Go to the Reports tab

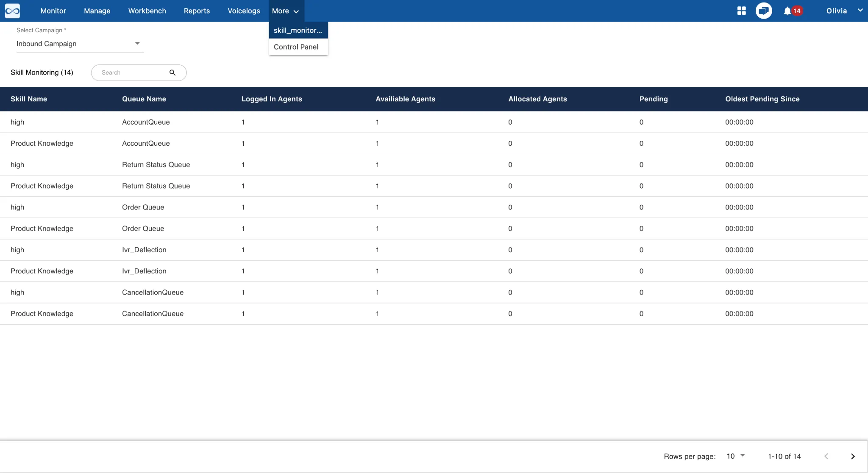(x=197, y=11)
